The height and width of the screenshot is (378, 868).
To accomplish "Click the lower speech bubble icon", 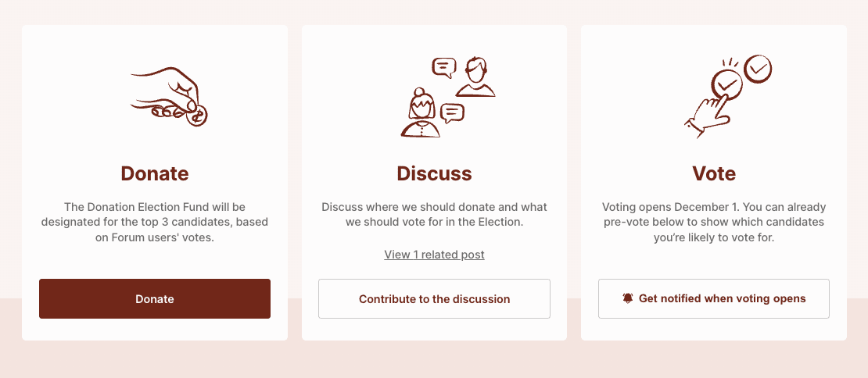I will [x=452, y=113].
